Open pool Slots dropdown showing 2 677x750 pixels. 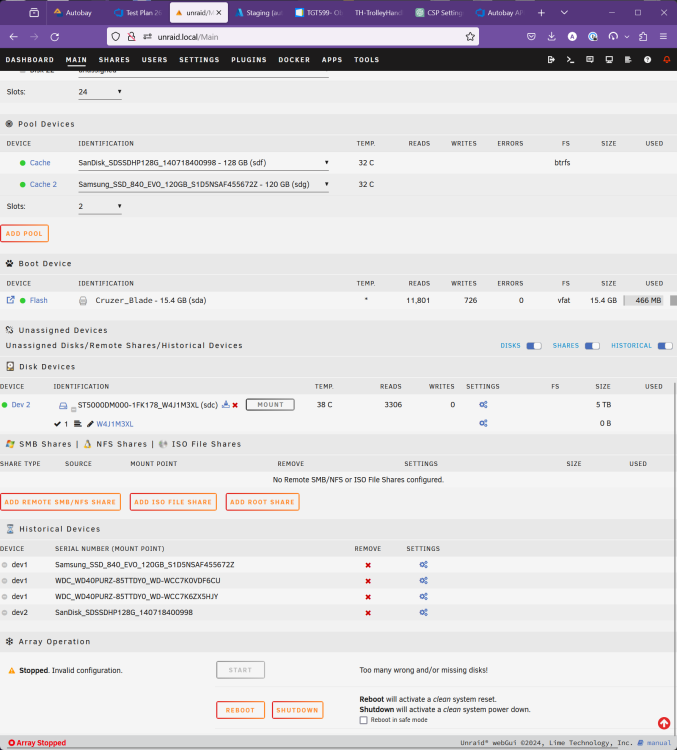[100, 206]
